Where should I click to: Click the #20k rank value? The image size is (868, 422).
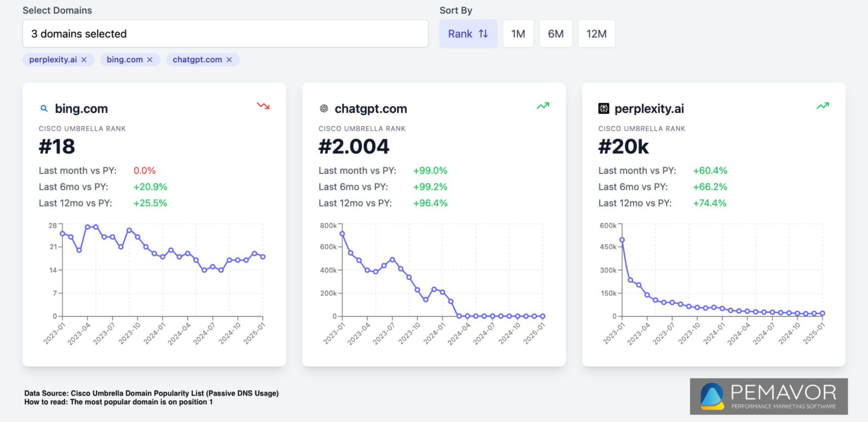[x=623, y=146]
